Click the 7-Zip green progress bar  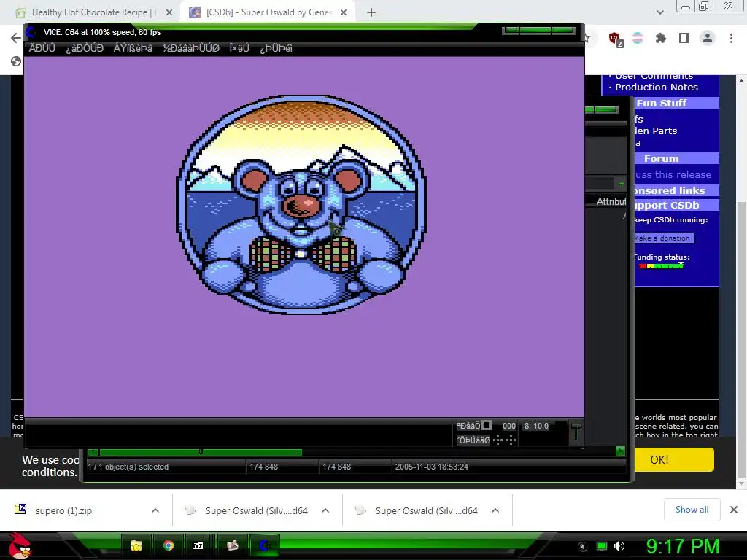click(201, 452)
